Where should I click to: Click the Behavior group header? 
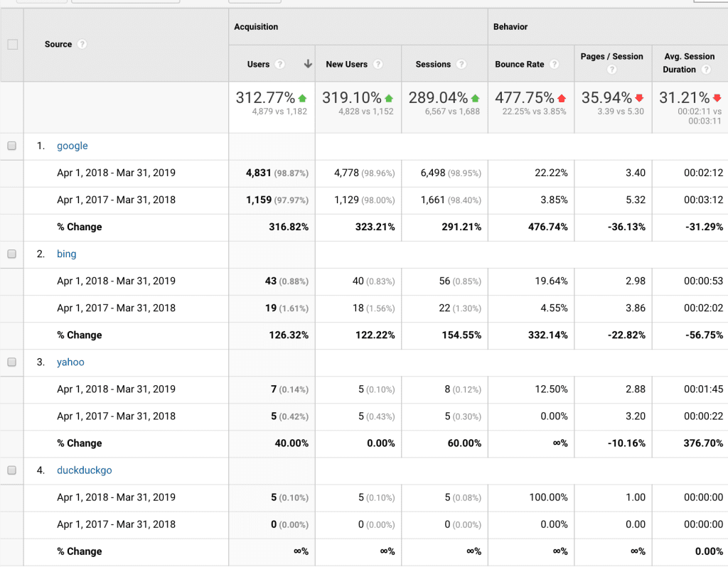click(510, 27)
